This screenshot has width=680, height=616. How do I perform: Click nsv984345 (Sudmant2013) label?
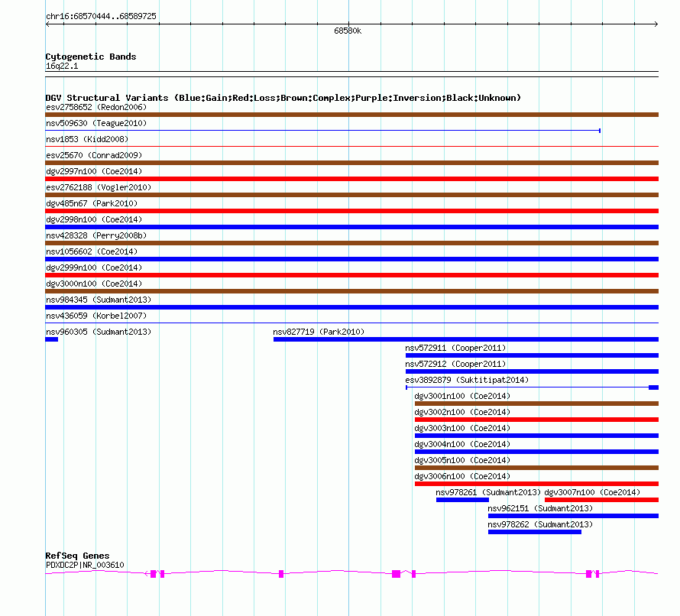99,300
